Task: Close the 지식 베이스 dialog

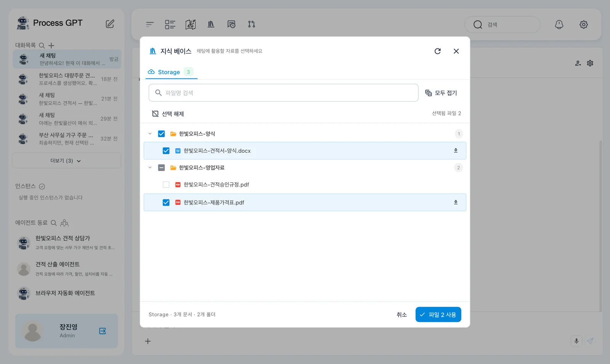Action: click(x=456, y=51)
